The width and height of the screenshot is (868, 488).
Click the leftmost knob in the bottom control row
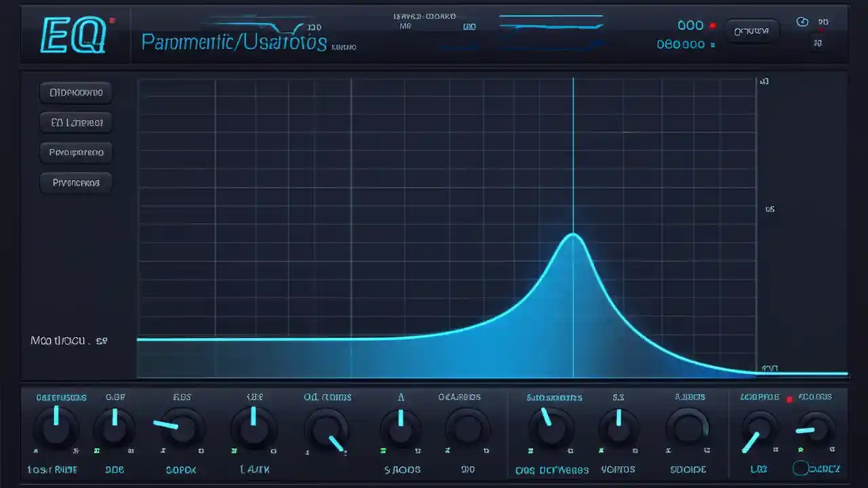tap(56, 427)
